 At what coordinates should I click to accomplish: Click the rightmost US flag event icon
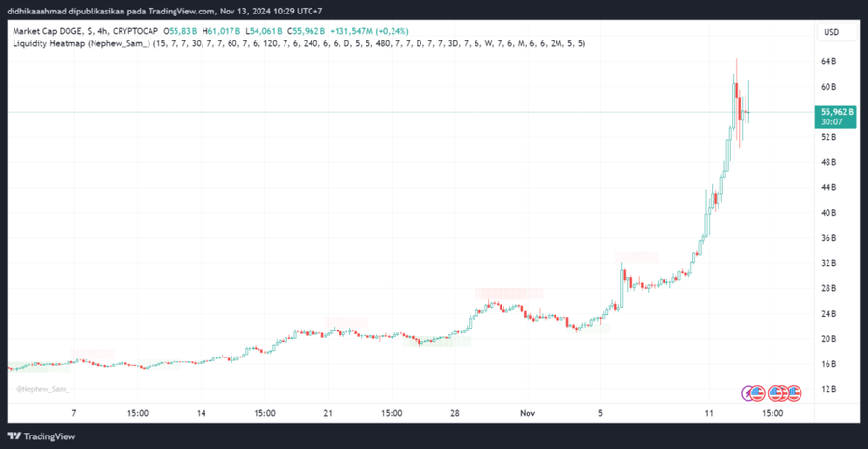(794, 393)
